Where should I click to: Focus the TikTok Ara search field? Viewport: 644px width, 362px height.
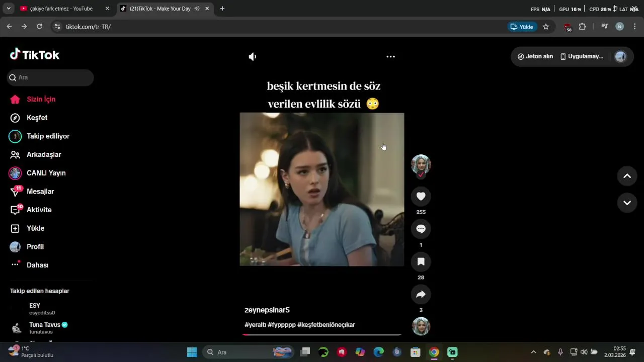50,77
